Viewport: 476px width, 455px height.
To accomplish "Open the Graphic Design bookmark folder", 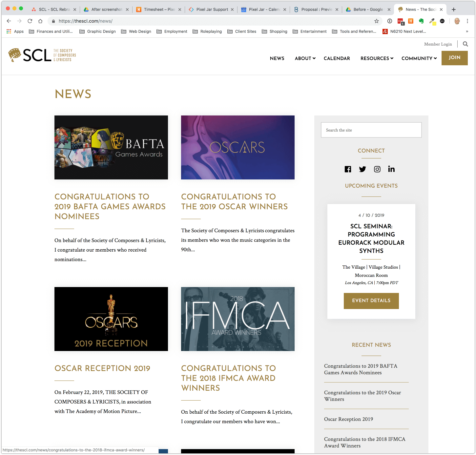I will pos(98,31).
